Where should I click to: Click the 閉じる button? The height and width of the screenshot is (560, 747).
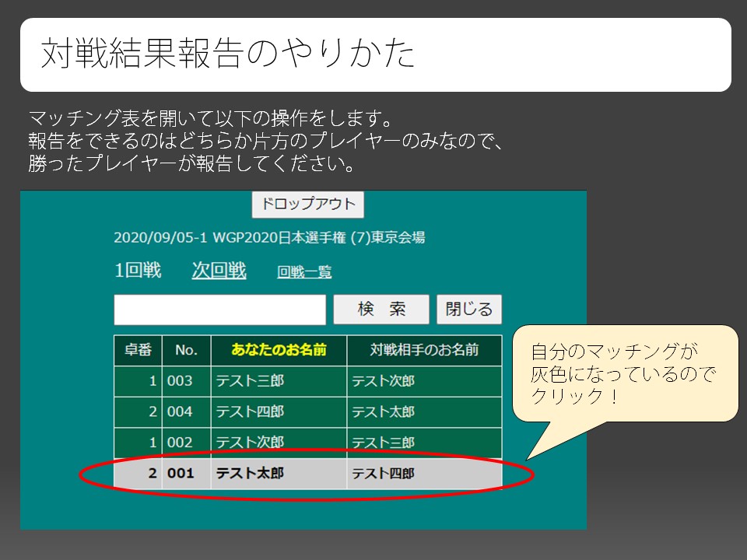pos(468,310)
